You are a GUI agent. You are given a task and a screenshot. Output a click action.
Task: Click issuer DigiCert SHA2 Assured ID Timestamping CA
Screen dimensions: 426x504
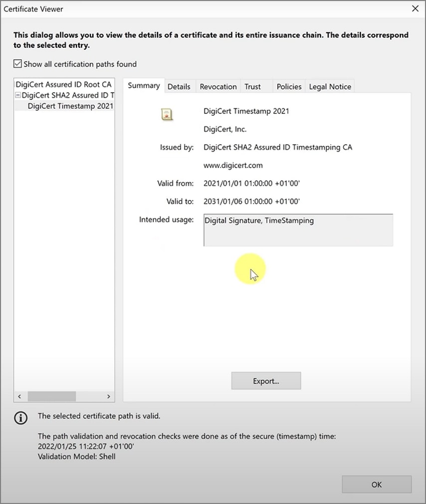[x=278, y=147]
